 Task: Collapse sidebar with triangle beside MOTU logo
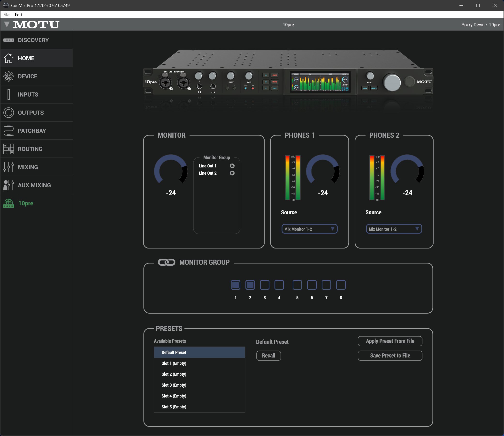pyautogui.click(x=7, y=24)
